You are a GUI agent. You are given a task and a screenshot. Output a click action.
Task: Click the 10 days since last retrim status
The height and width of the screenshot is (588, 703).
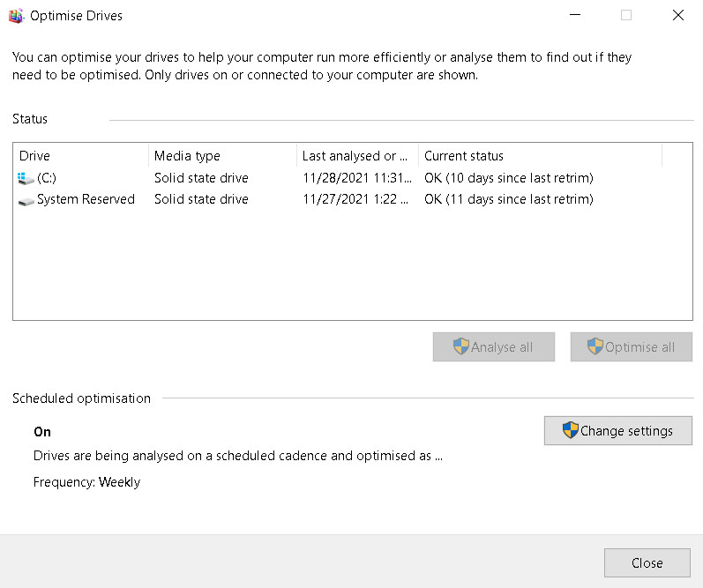508,178
